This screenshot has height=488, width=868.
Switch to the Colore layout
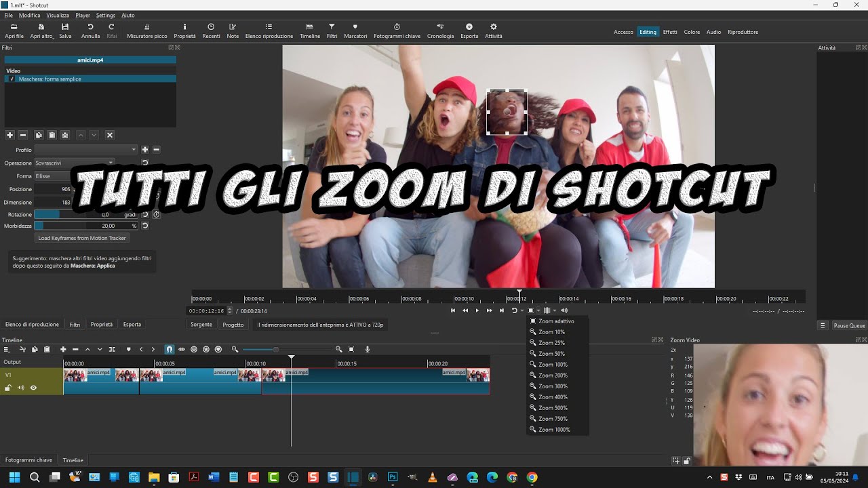point(692,32)
